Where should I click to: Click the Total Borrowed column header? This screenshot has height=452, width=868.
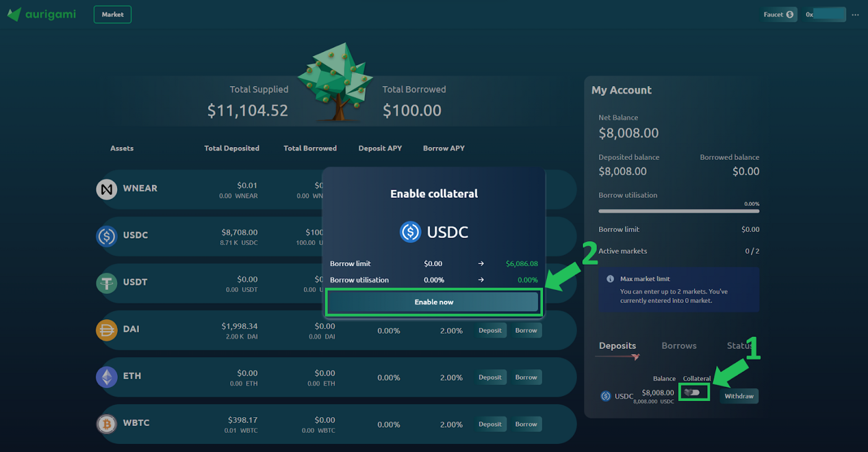[x=310, y=148]
